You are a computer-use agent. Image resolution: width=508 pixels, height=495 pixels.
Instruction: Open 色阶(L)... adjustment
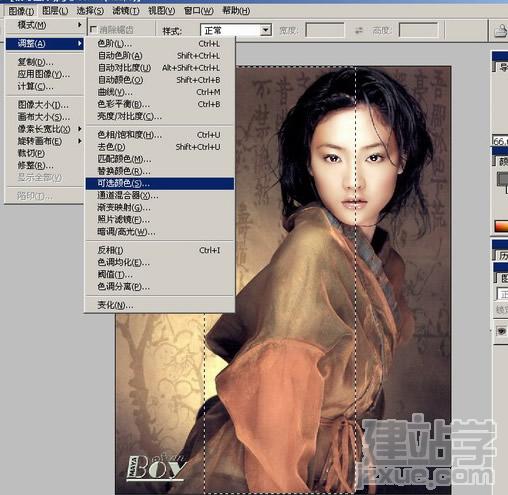coord(160,44)
